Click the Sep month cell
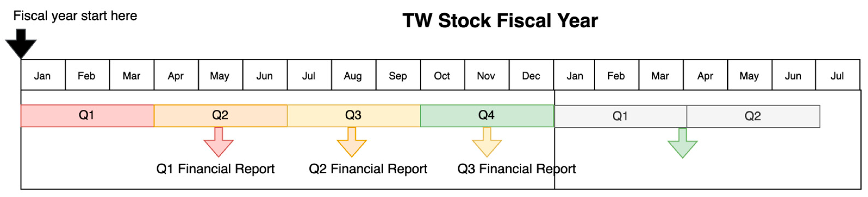The height and width of the screenshot is (197, 868). coord(398,75)
